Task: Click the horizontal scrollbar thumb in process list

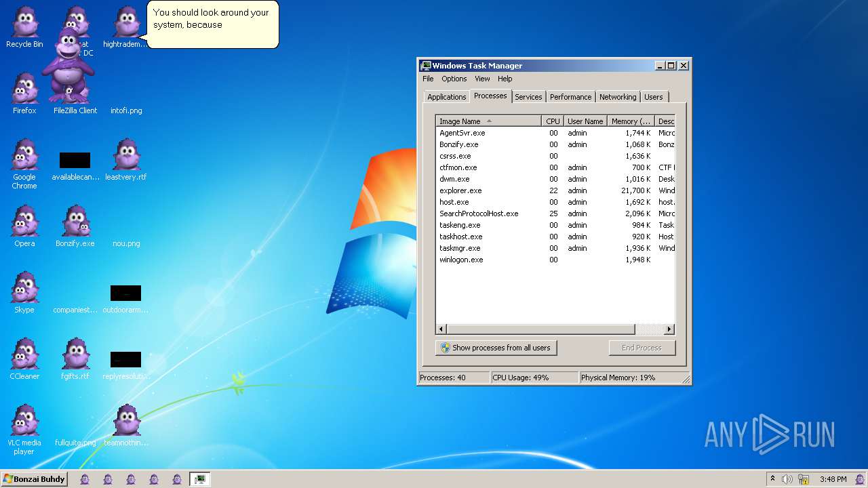Action: (x=540, y=329)
